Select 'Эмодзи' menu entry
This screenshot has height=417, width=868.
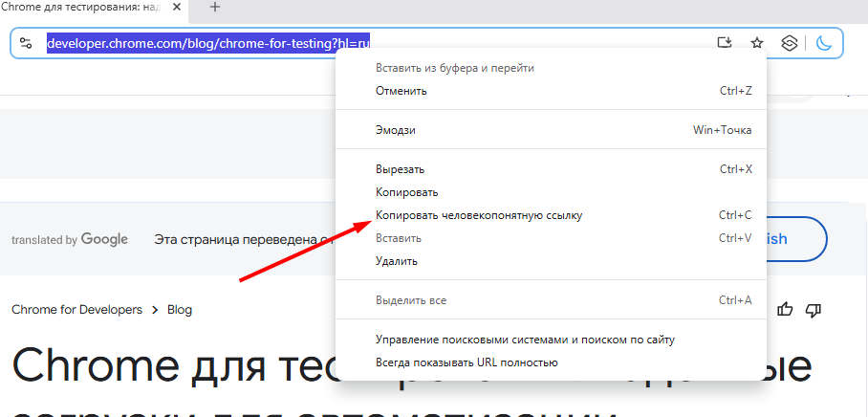pyautogui.click(x=551, y=130)
